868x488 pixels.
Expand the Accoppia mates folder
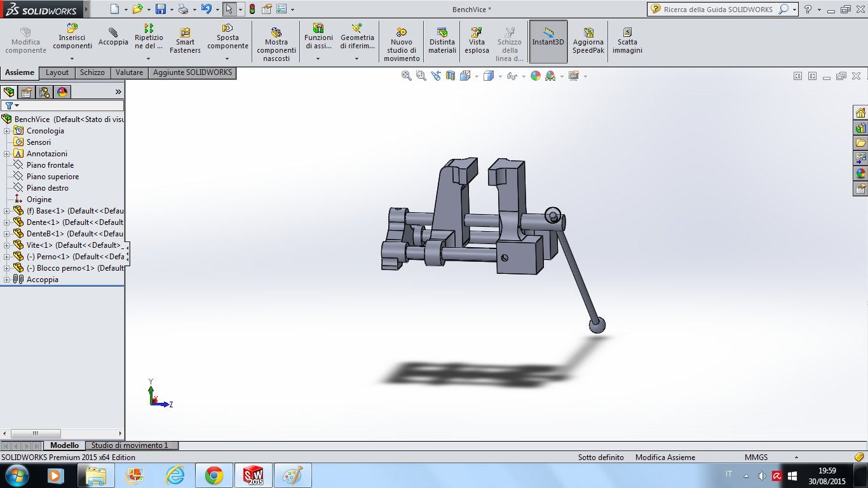(x=6, y=280)
